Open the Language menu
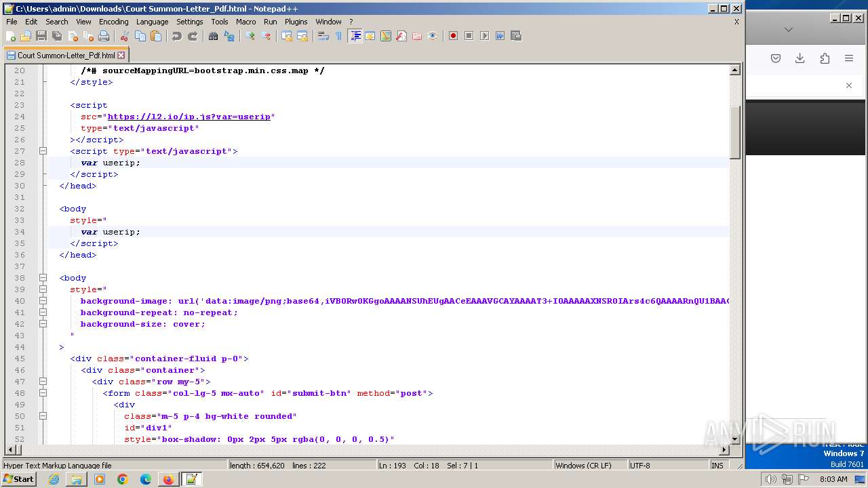This screenshot has width=868, height=488. click(x=152, y=22)
